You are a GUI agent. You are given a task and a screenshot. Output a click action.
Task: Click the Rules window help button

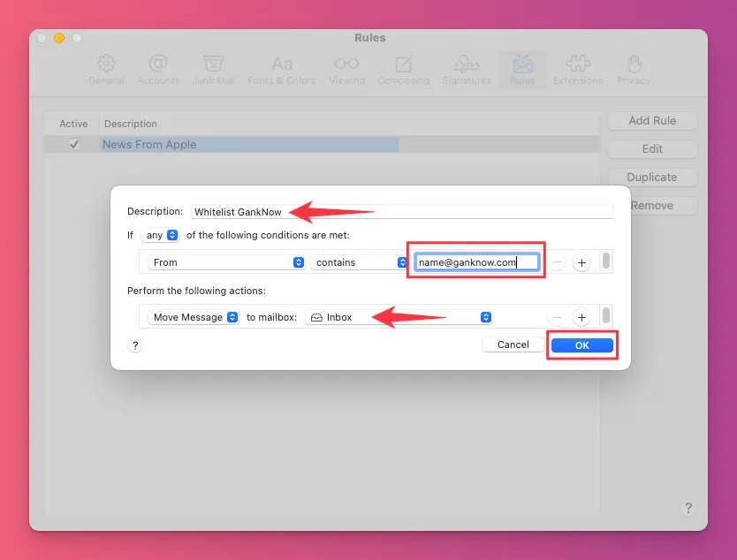688,508
